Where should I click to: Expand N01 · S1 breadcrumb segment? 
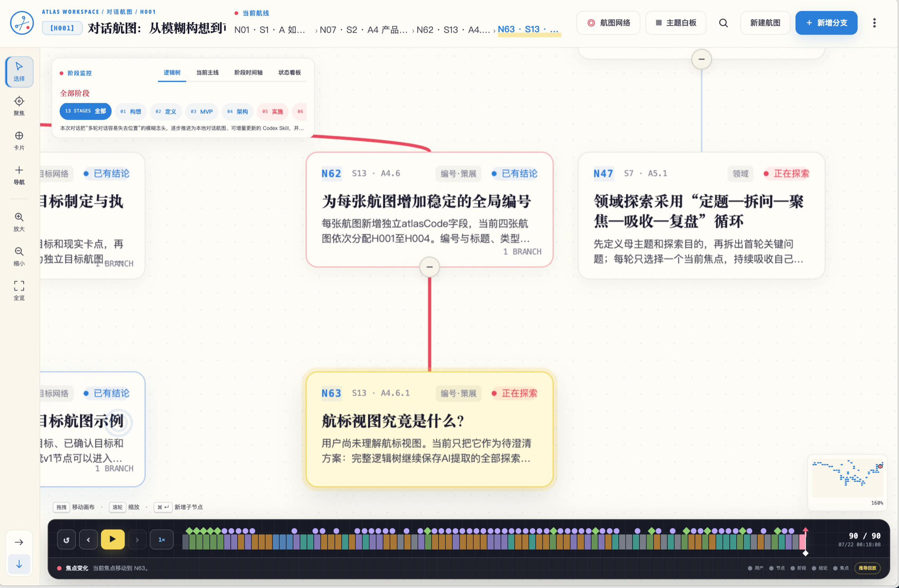270,29
